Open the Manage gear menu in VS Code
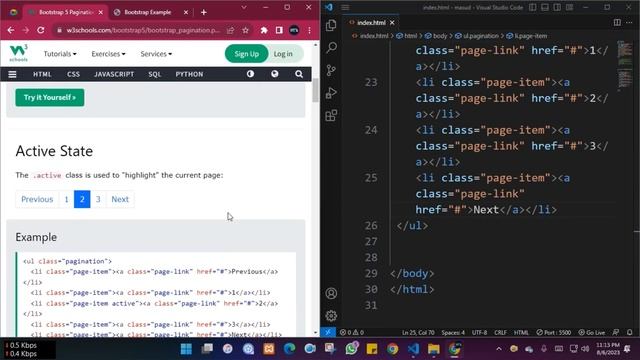This screenshot has height=360, width=640. click(x=331, y=316)
